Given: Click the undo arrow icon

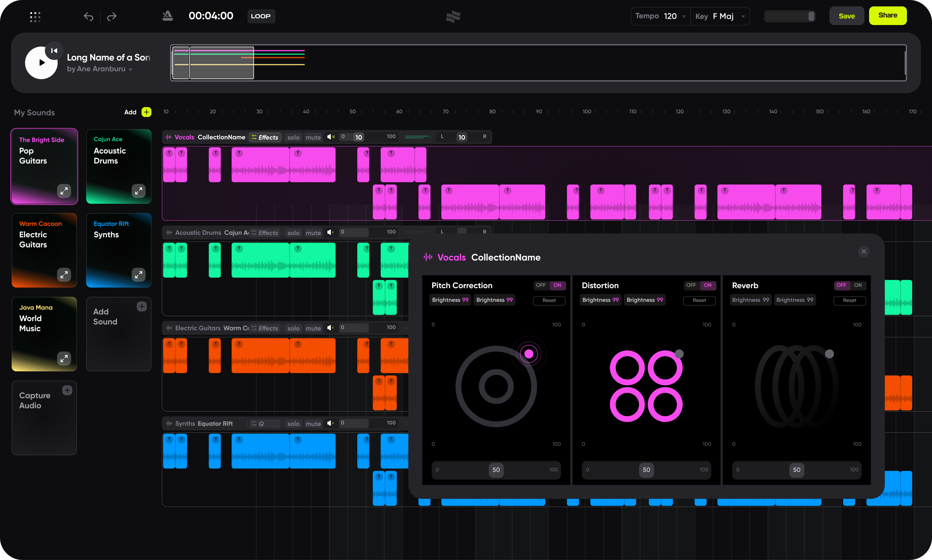Looking at the screenshot, I should click(x=88, y=17).
